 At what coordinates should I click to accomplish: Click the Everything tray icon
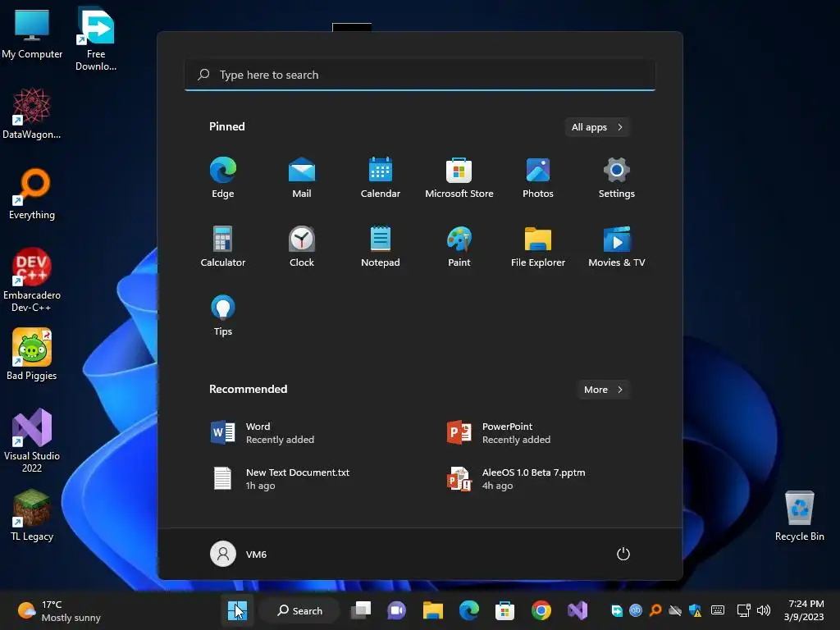click(655, 610)
